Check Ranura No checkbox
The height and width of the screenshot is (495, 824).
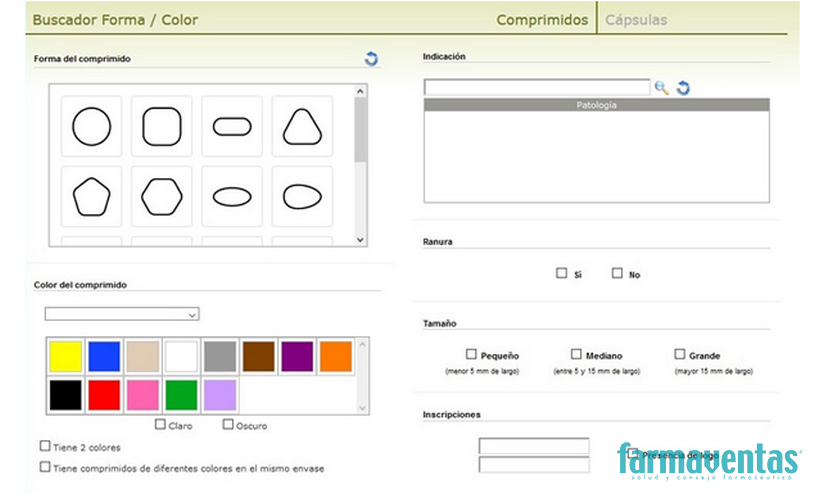617,273
